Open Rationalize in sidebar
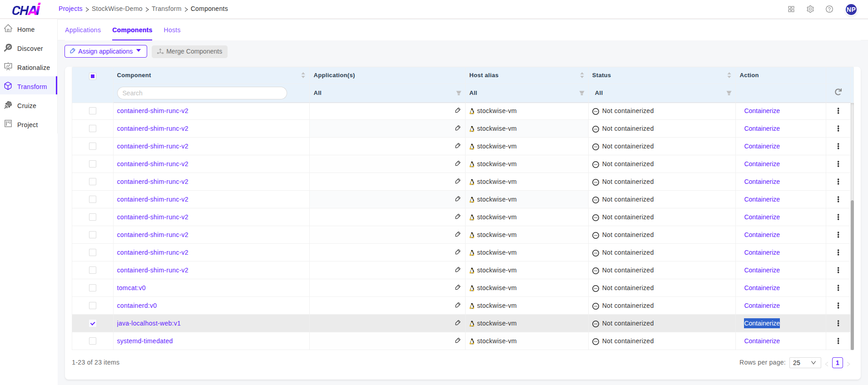The image size is (868, 385). click(28, 67)
